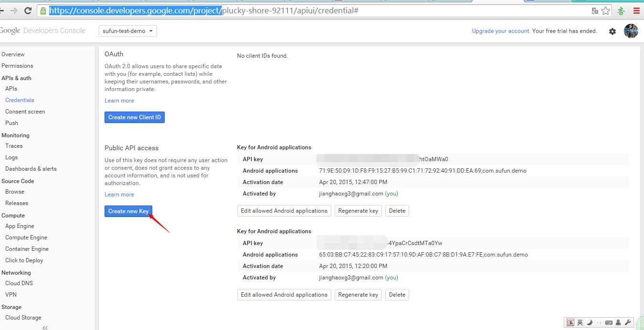Open Container Engine in the sidebar
The height and width of the screenshot is (330, 644).
coord(27,249)
